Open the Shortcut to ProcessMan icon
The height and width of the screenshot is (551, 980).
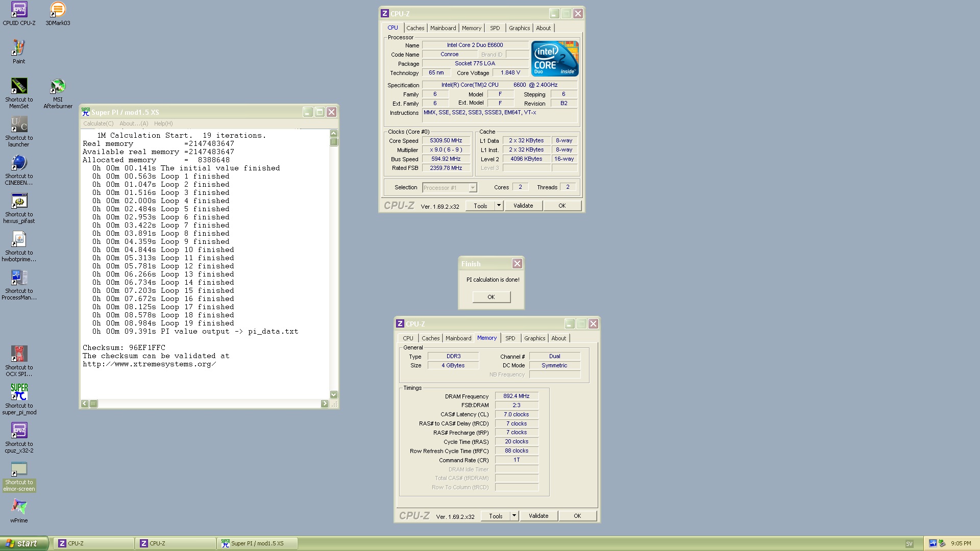coord(19,285)
